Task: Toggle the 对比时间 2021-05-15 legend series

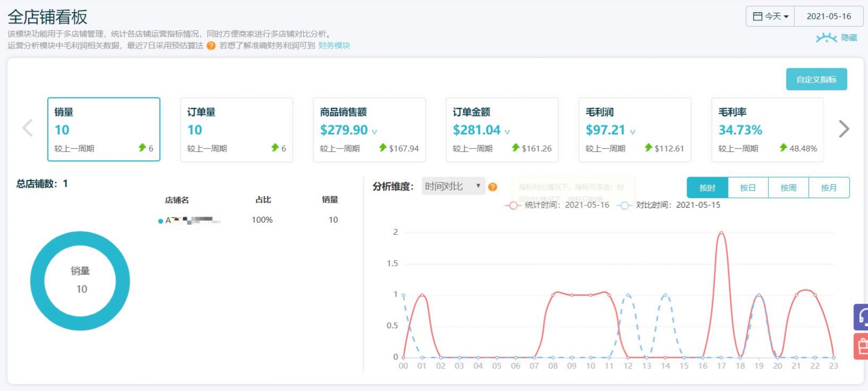Action: 668,205
